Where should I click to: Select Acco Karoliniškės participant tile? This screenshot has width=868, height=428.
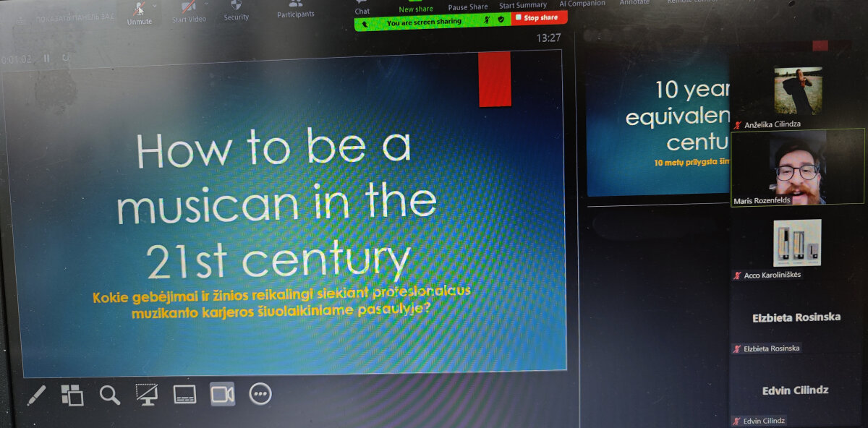[x=798, y=246]
